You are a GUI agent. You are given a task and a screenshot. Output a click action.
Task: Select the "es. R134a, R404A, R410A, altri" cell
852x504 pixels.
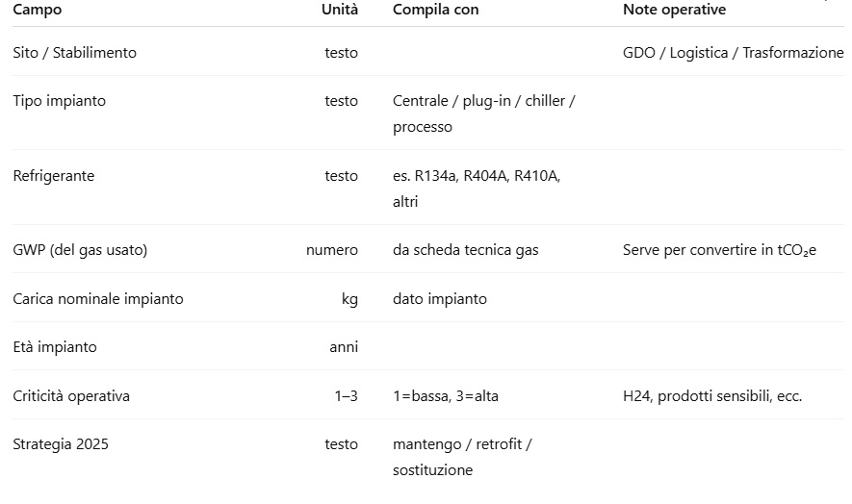coord(477,189)
